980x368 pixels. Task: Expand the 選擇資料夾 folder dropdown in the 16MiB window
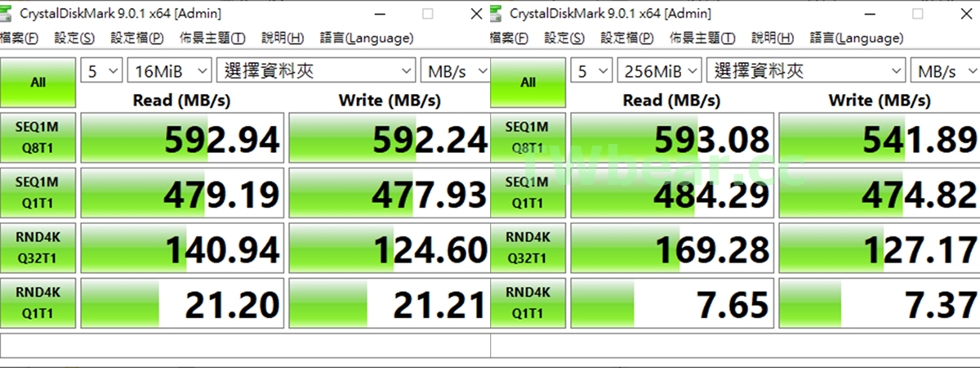click(315, 71)
